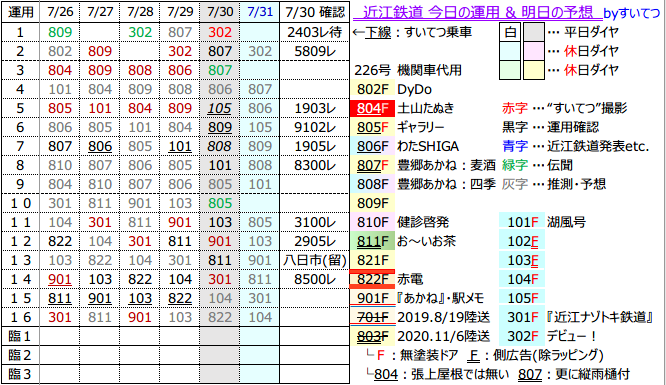Click the 822F legend cell

point(373,279)
